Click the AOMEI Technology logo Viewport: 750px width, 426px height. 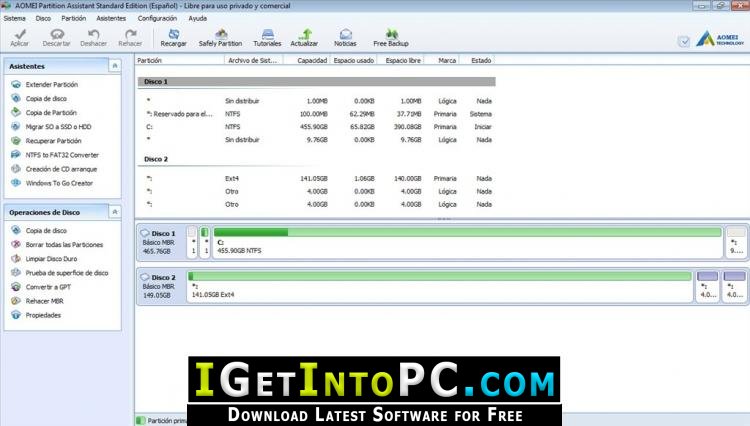tap(720, 39)
